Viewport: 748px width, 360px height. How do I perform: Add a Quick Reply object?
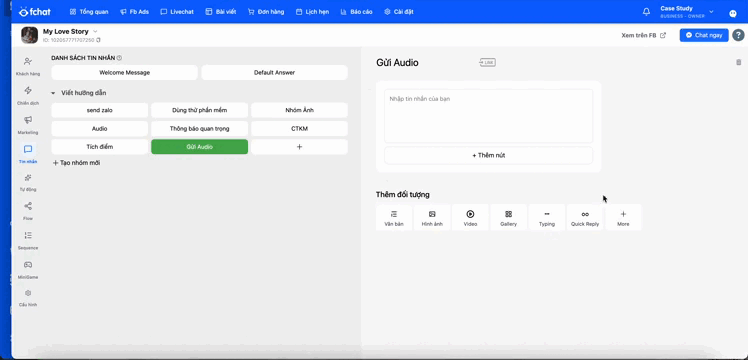tap(585, 218)
